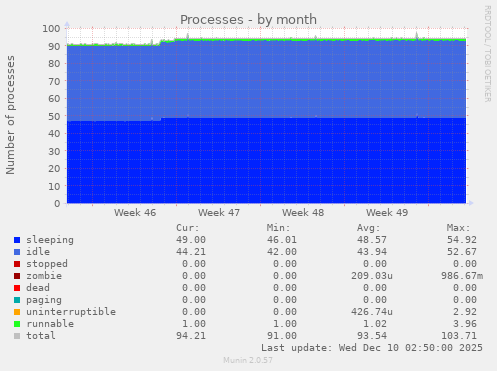The image size is (497, 371).
Task: Click total average value 93.54
Action: [372, 336]
